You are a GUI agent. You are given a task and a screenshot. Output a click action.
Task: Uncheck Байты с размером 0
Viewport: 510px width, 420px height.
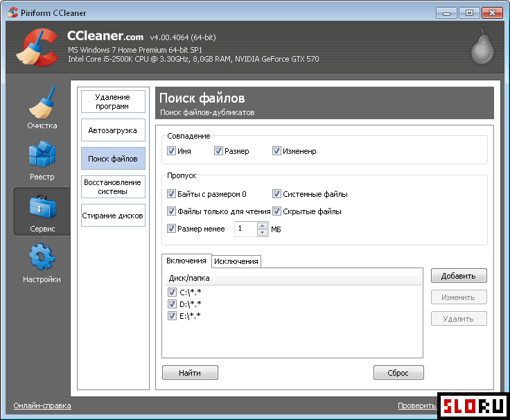click(171, 194)
